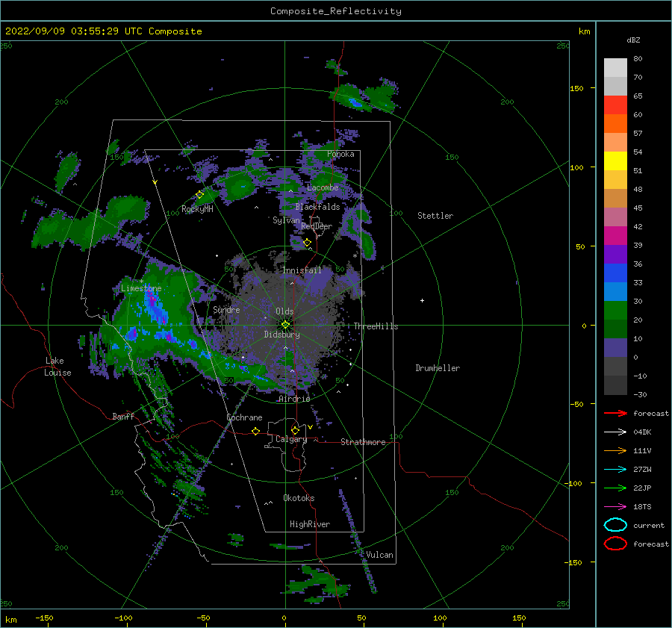Click the cyan current ellipse icon

615,525
